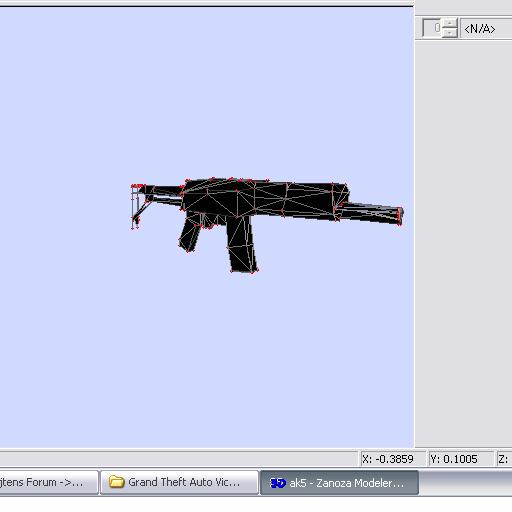Click the folder icon on the Grand Theft Auto taskbar button

[116, 482]
